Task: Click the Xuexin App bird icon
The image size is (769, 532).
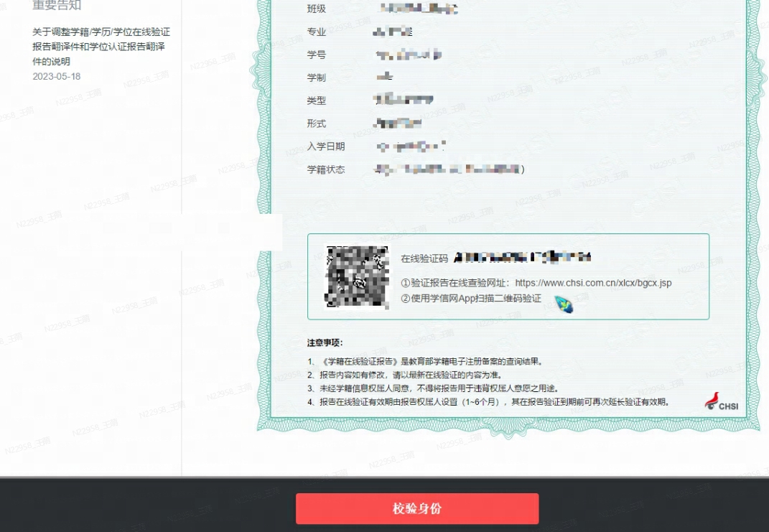Action: [x=564, y=304]
